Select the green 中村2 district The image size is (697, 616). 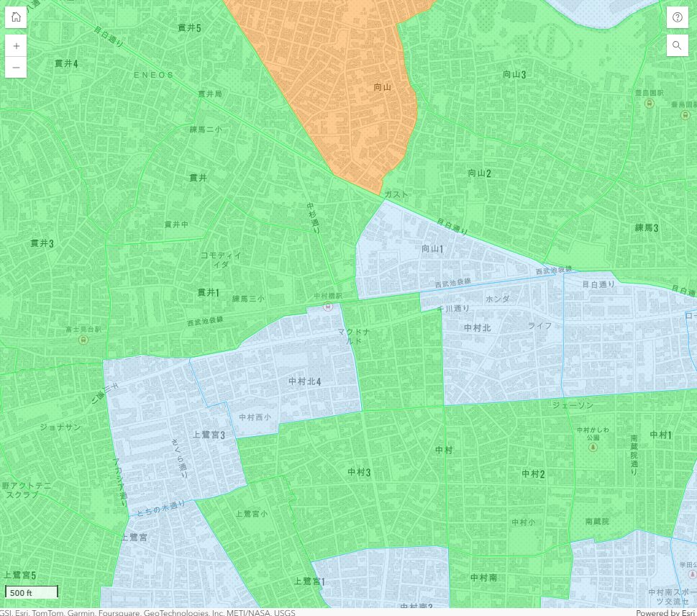click(533, 474)
